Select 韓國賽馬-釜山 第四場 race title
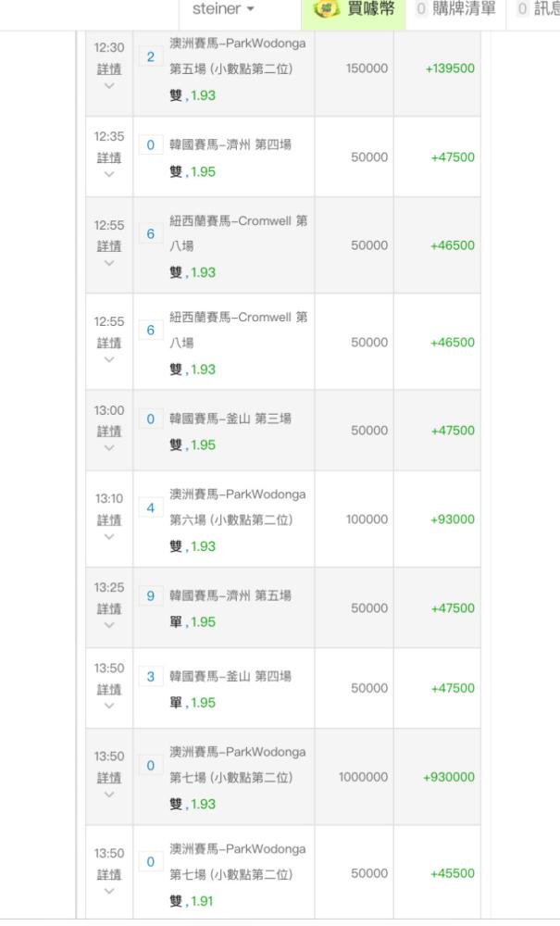The width and height of the screenshot is (560, 926). [x=230, y=676]
